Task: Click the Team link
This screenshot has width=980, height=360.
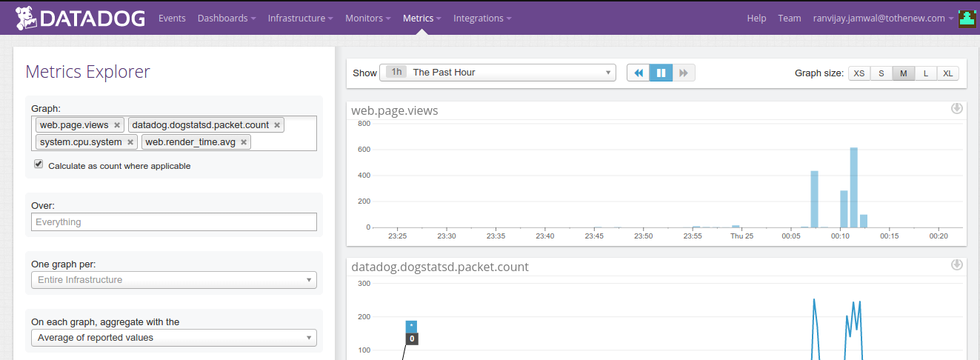Action: click(x=790, y=19)
